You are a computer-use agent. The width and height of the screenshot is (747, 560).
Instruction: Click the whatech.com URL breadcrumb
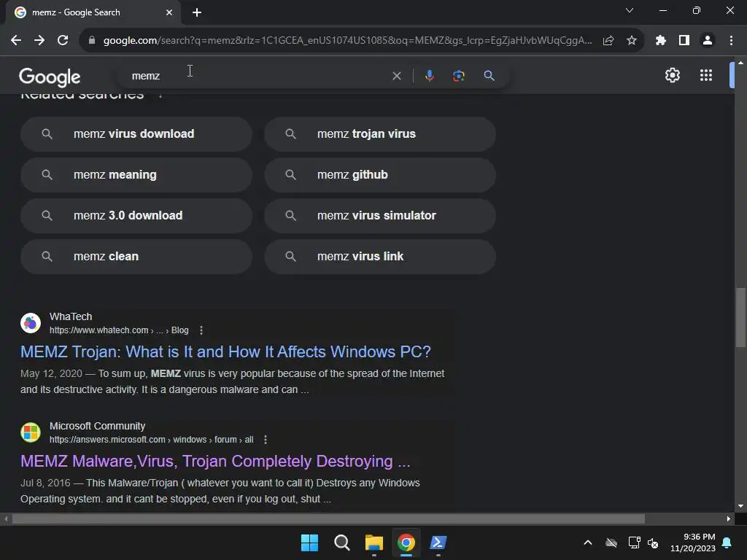coord(119,330)
